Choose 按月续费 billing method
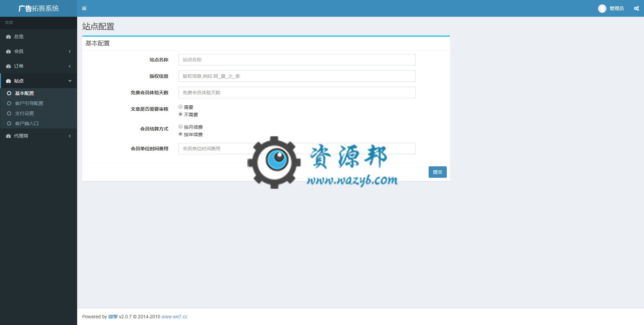 point(180,126)
